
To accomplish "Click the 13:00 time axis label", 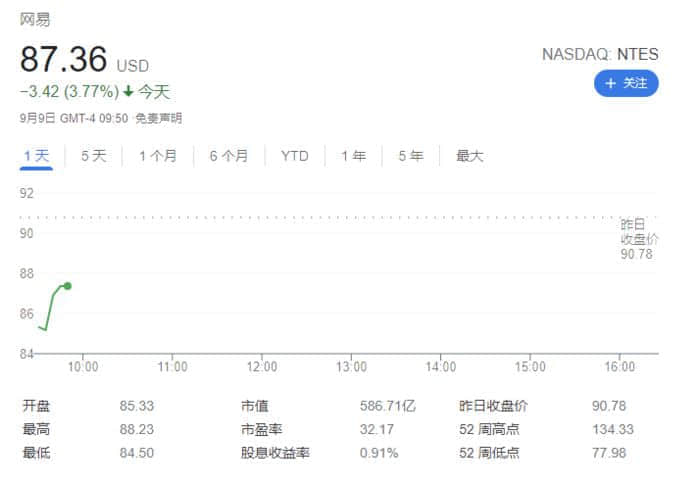I will [351, 367].
